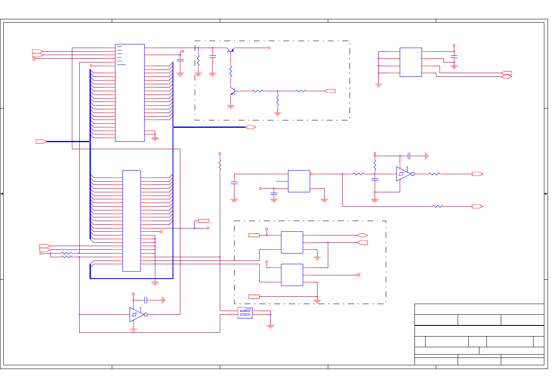Select the PNP transistor in the dashed driver circuit
This screenshot has height=392, width=555.
[x=231, y=50]
